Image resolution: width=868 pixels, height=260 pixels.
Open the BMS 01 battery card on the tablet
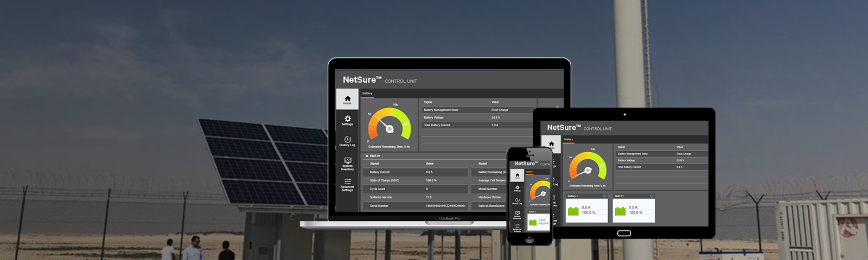point(634,210)
